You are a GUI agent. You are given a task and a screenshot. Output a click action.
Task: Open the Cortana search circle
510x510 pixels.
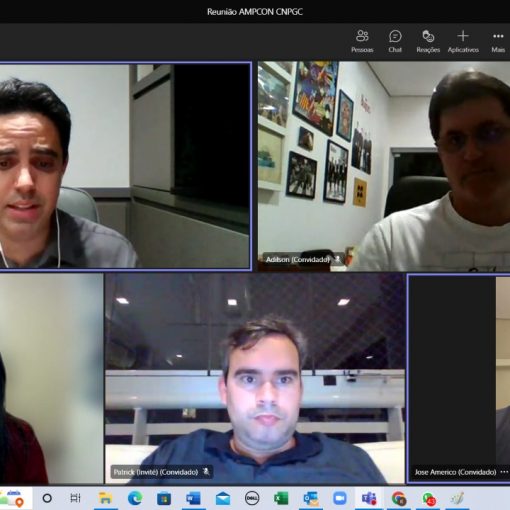point(47,498)
